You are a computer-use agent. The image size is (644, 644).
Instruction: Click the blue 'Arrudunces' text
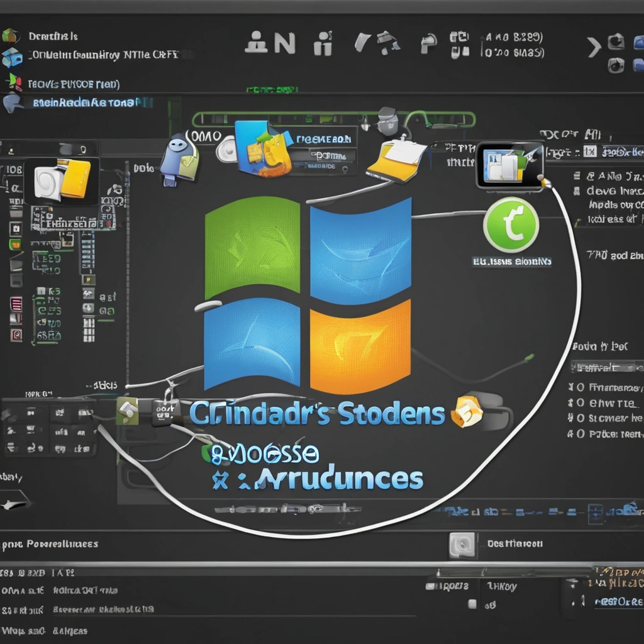tap(339, 478)
